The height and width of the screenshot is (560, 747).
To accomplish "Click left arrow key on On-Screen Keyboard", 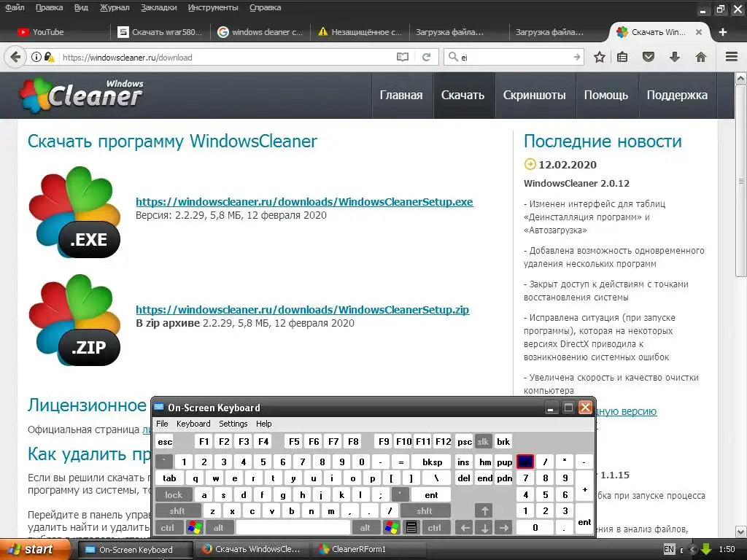I will [x=465, y=527].
